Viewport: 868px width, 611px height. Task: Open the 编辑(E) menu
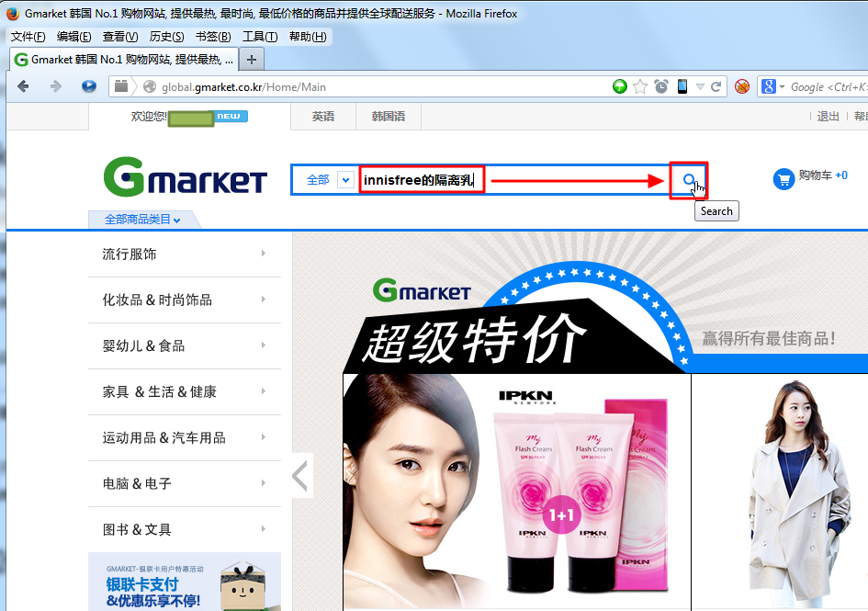coord(73,37)
